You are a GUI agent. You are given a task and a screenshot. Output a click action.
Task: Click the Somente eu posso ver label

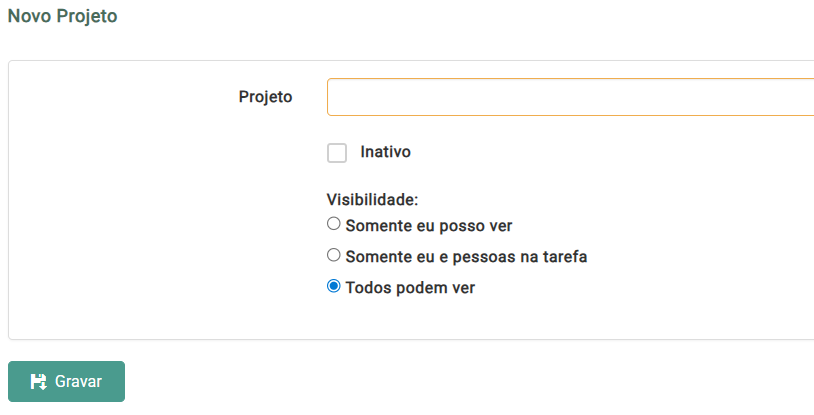click(428, 225)
